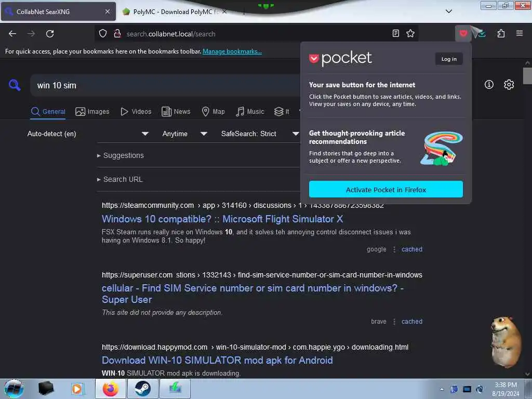The image size is (532, 399).
Task: Close the CollabNet SearXNG tab
Action: tap(108, 11)
